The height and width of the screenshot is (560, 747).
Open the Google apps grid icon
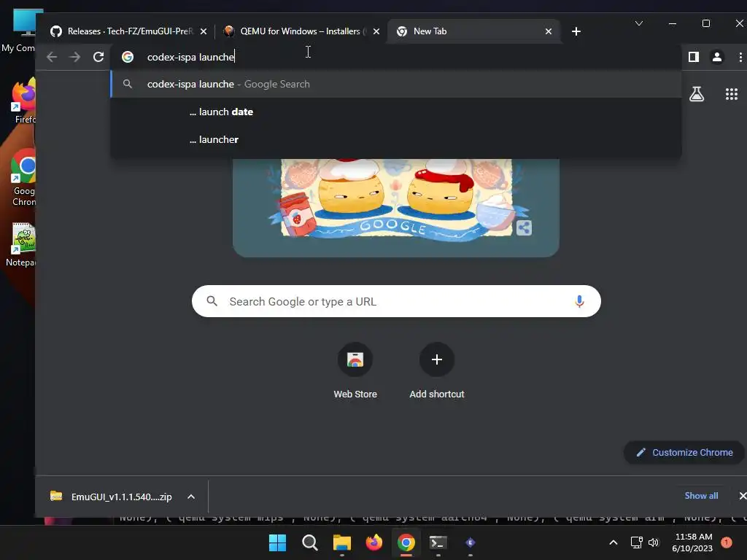click(731, 94)
